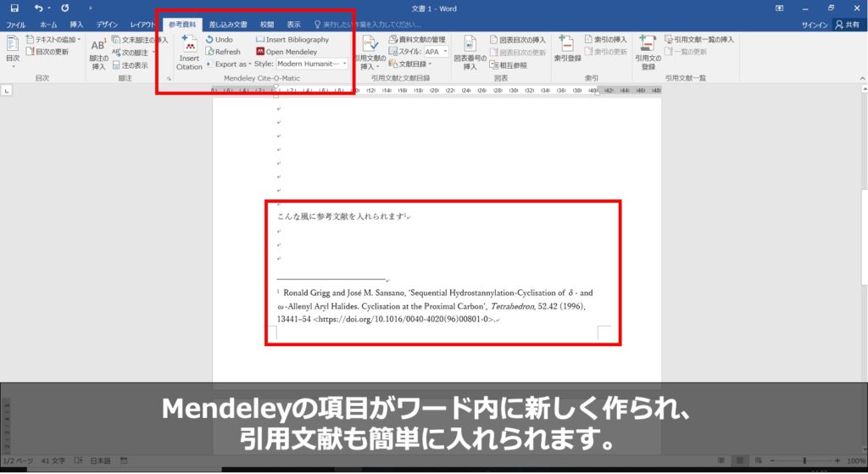
Task: Click the 共有 share button
Action: [848, 25]
